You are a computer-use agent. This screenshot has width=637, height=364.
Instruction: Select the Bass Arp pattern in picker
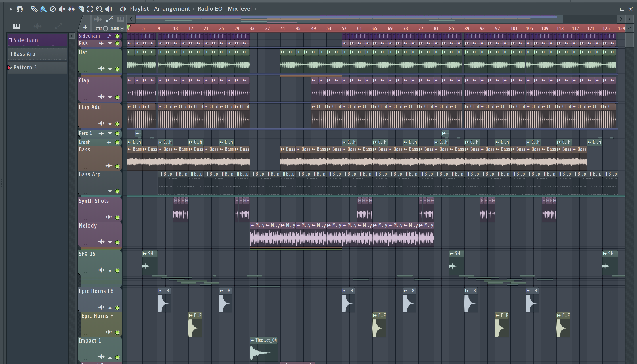point(38,54)
